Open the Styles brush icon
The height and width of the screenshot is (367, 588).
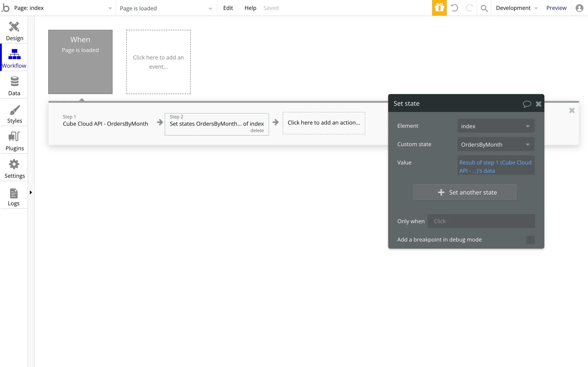coord(14,110)
